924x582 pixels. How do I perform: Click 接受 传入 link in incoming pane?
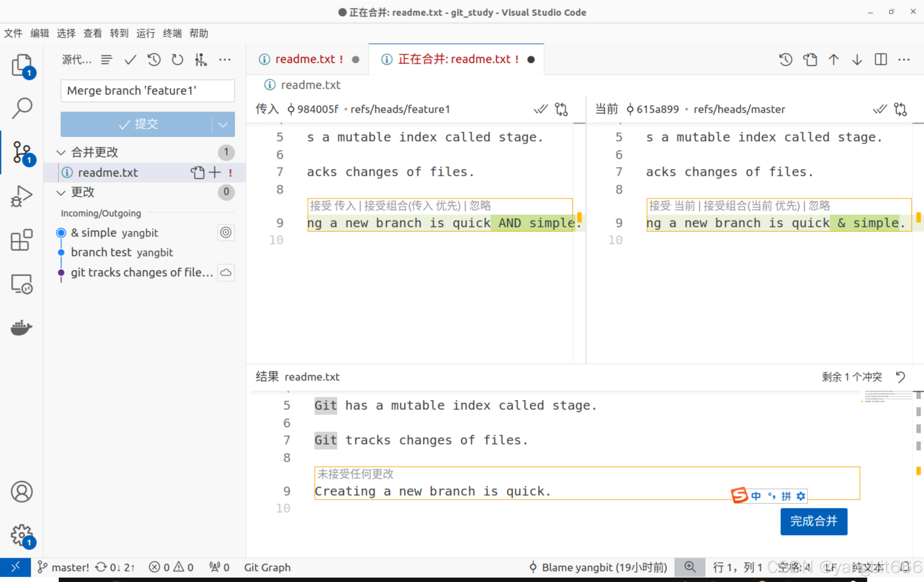(x=333, y=206)
